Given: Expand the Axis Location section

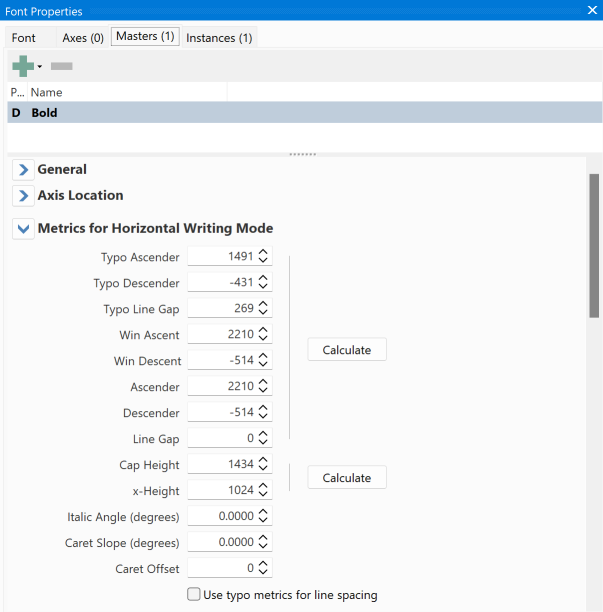Looking at the screenshot, I should click(23, 196).
